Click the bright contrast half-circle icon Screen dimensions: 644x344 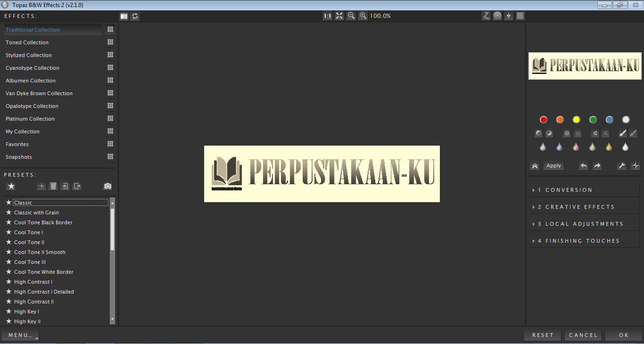point(538,133)
